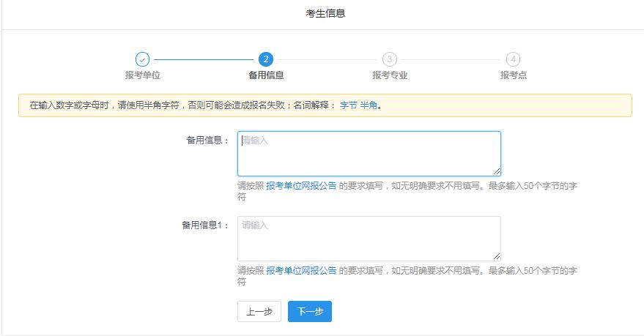Open the 报考点 step label

click(x=514, y=75)
